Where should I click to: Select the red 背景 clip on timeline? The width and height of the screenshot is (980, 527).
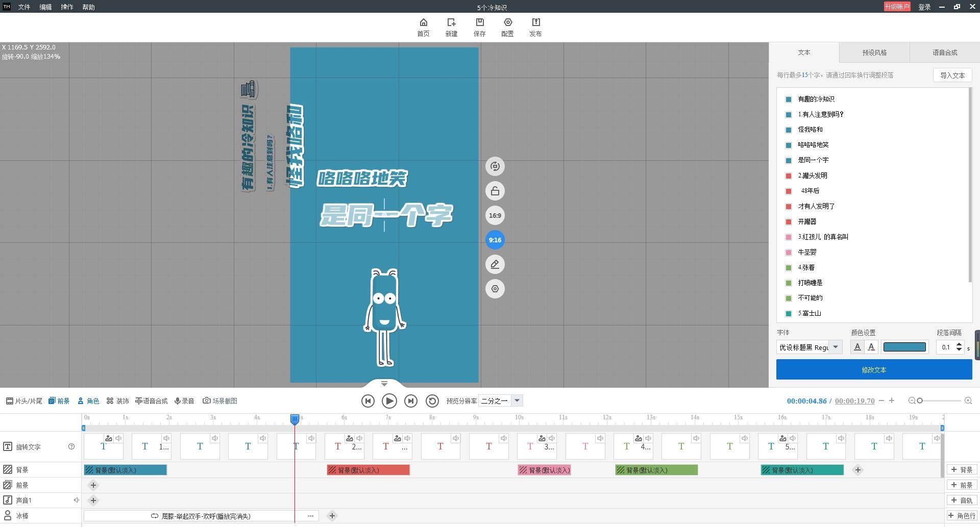pyautogui.click(x=368, y=470)
